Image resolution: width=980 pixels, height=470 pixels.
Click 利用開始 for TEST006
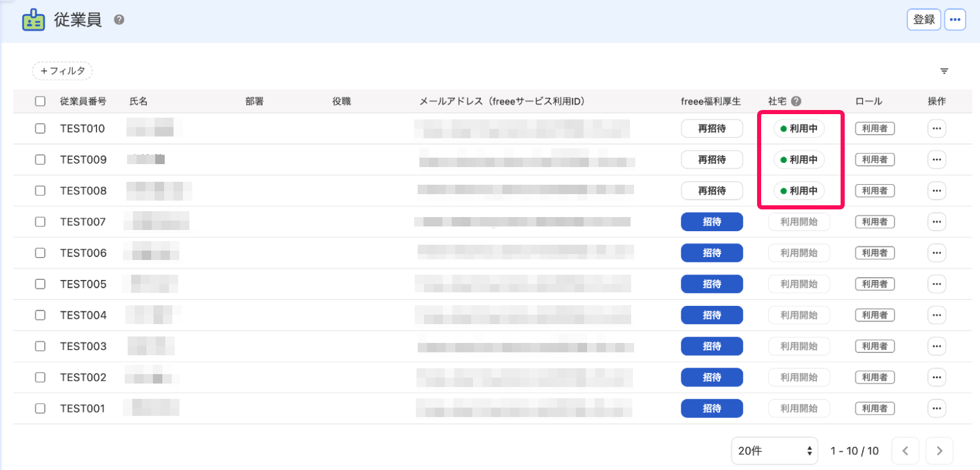click(799, 253)
